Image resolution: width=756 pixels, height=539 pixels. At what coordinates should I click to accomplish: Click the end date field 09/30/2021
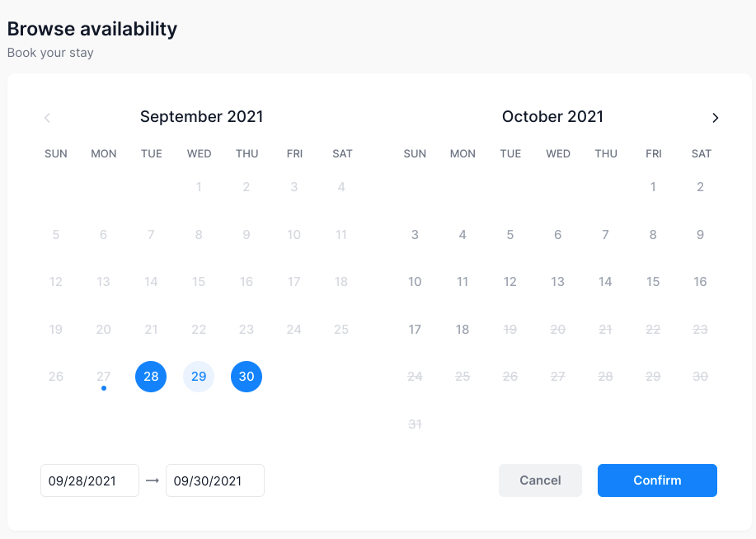215,480
